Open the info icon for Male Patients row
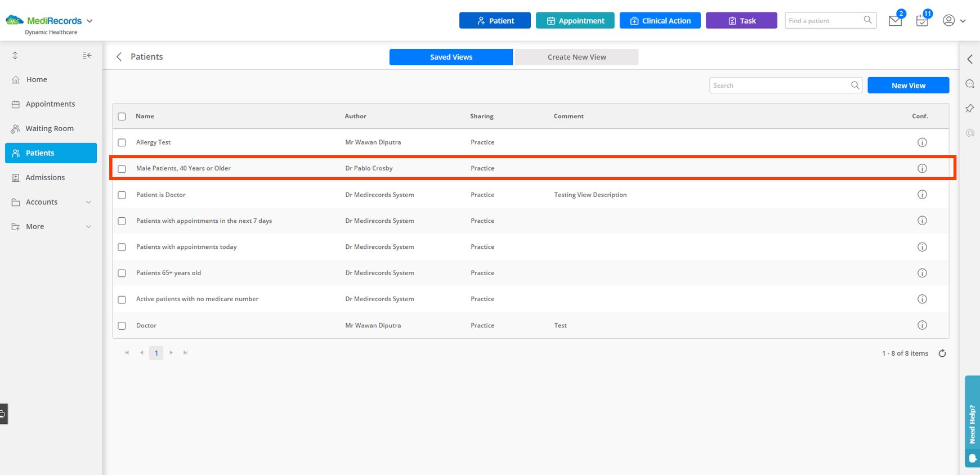Screen dimensions: 980x475 922,168
